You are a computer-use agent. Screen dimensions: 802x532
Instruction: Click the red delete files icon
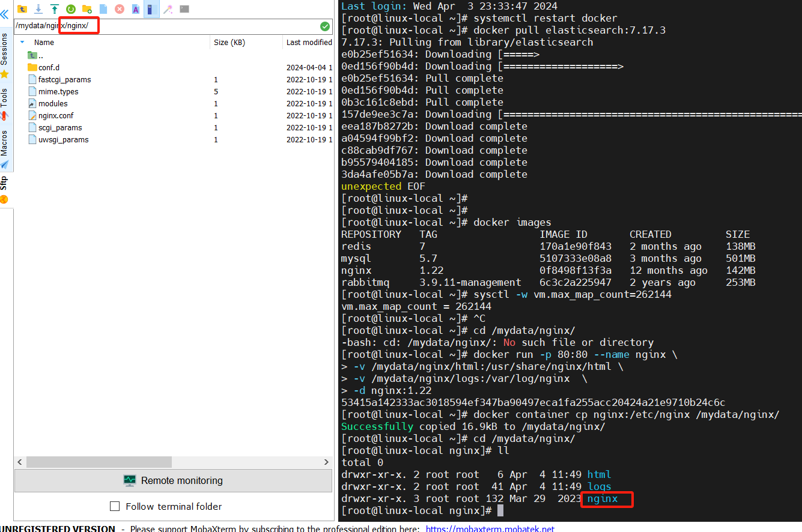(x=120, y=9)
